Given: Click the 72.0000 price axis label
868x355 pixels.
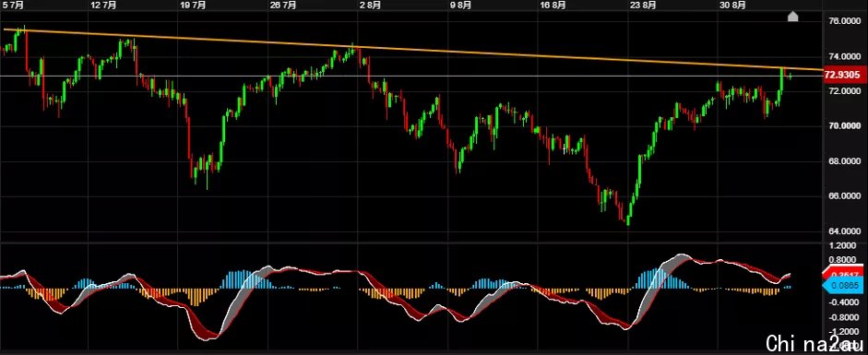Looking at the screenshot, I should click(846, 90).
